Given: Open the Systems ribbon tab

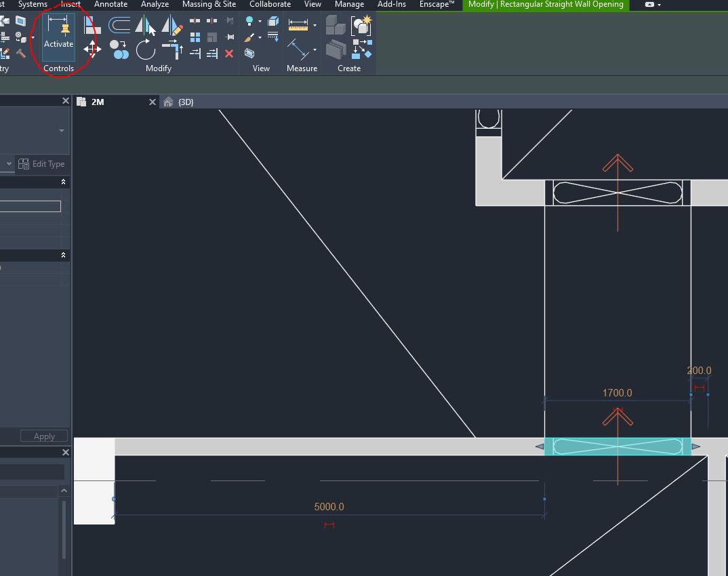Looking at the screenshot, I should pos(33,4).
